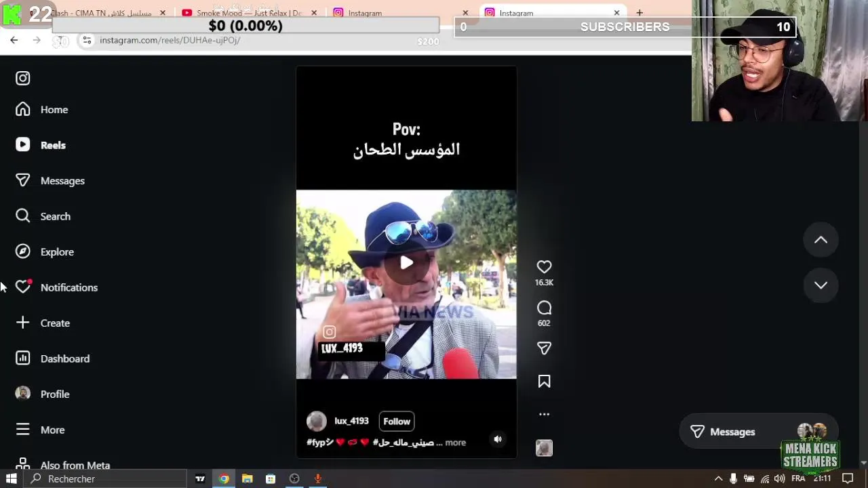Like the reel with heart icon

pyautogui.click(x=544, y=267)
